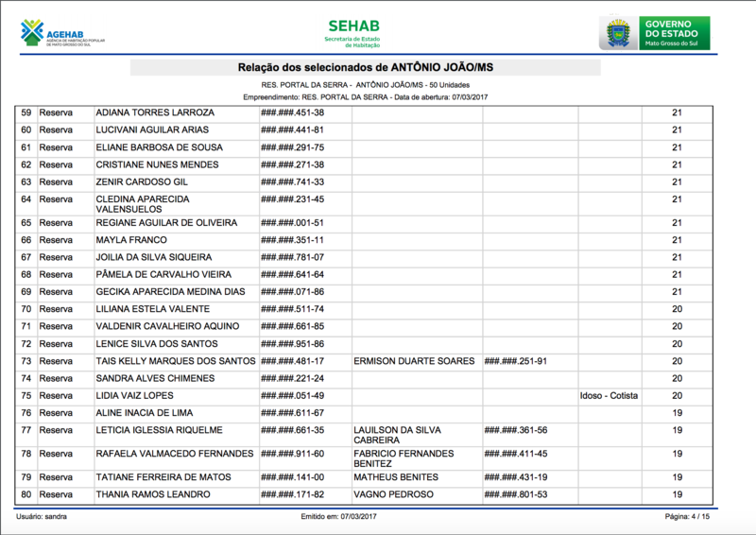Image resolution: width=756 pixels, height=535 pixels.
Task: Select CPF ###.###.351-11
Action: pos(293,240)
